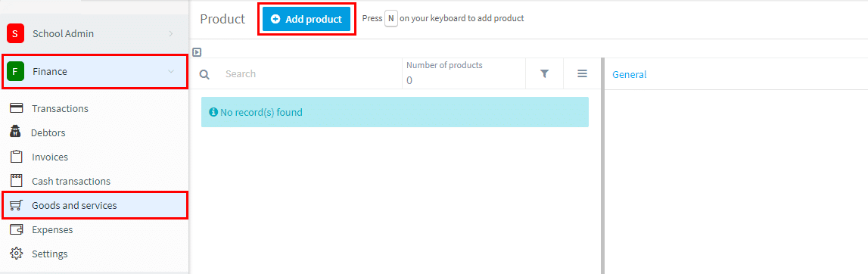Viewport: 868px width, 274px height.
Task: Open the Invoices link in sidebar
Action: point(50,157)
